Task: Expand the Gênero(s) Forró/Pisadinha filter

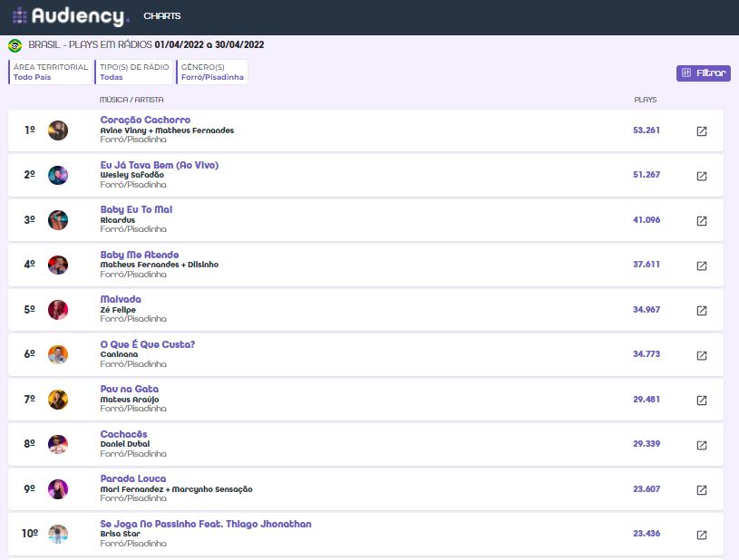Action: 212,72
